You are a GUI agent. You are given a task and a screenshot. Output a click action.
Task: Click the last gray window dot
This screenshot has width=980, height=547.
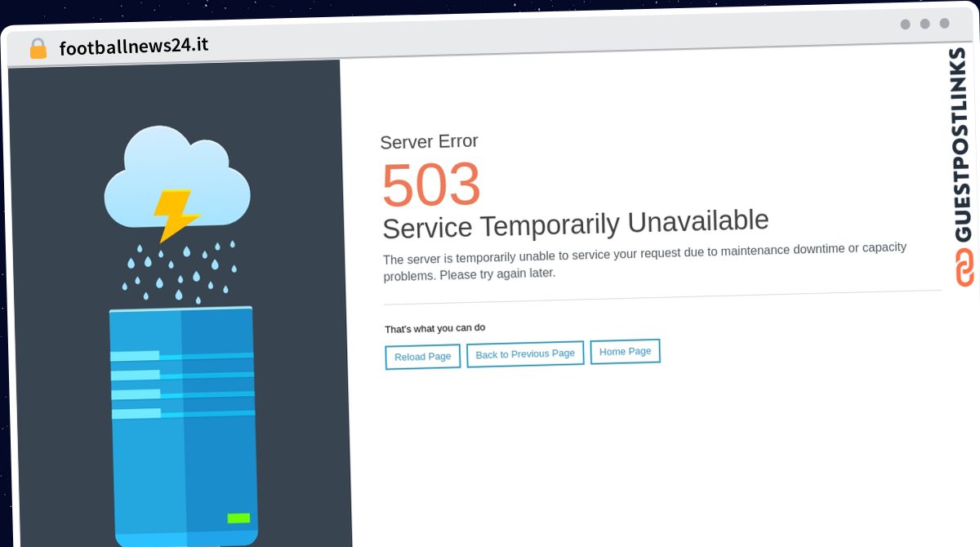[x=945, y=23]
